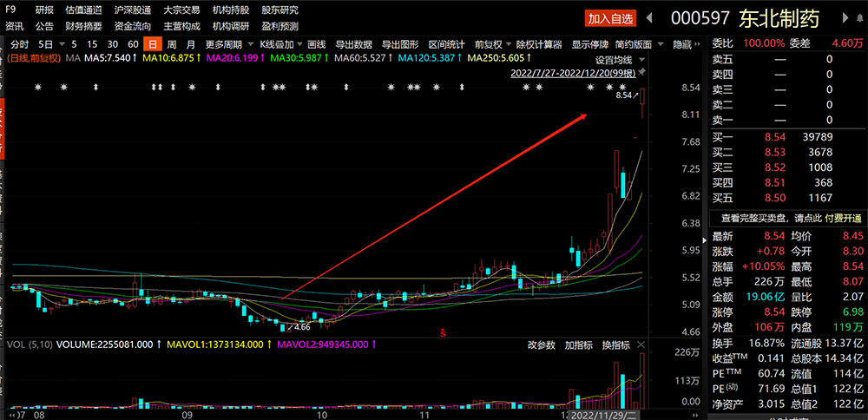Switch to the 分时 intraday view
Screen dimensions: 868x420
[19, 45]
